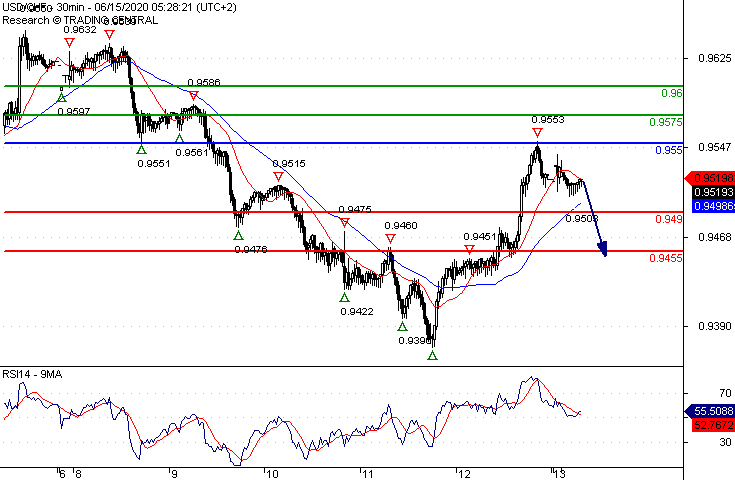Image resolution: width=735 pixels, height=480 pixels.
Task: Click the 0.9451 swing high label
Action: pyautogui.click(x=480, y=237)
